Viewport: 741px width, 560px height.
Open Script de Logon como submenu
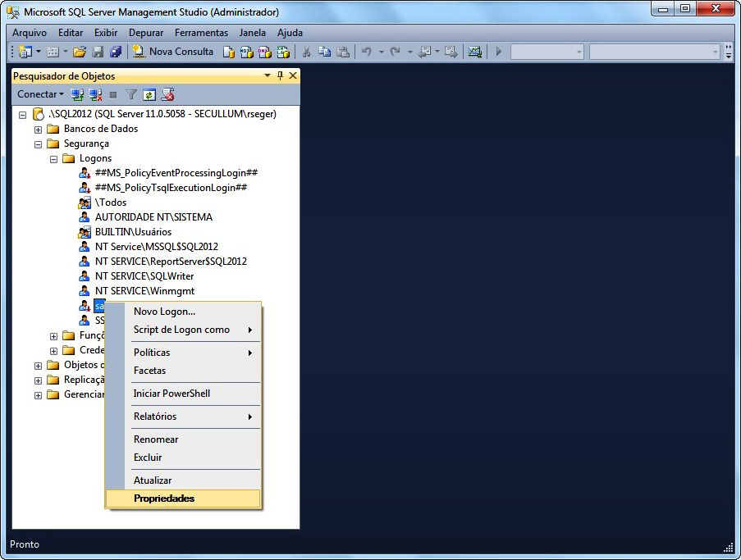[181, 330]
